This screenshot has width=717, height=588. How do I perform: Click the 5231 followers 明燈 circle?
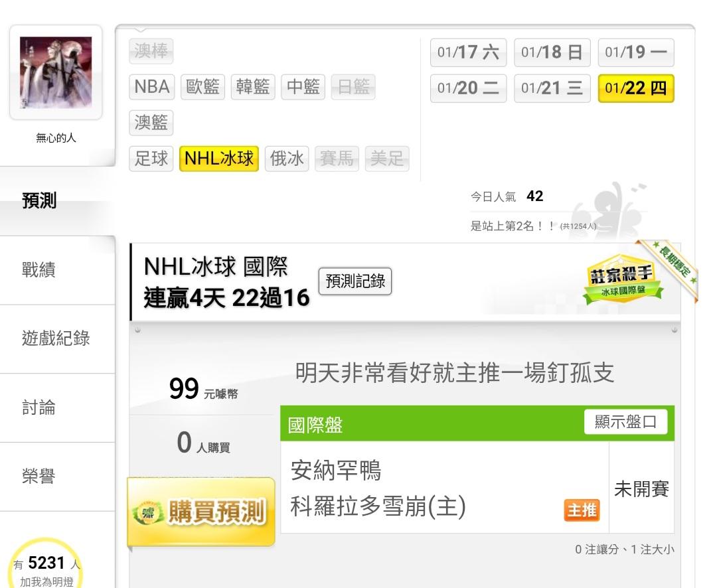[x=46, y=565]
